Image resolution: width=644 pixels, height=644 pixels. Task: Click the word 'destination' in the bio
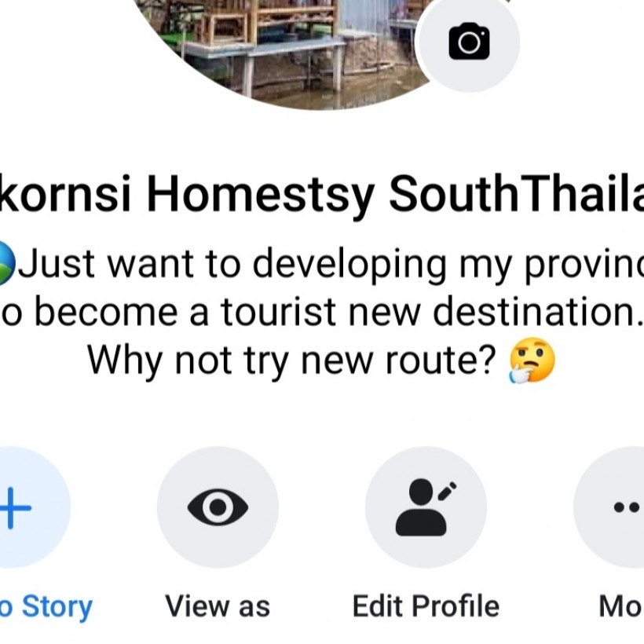[x=533, y=311]
